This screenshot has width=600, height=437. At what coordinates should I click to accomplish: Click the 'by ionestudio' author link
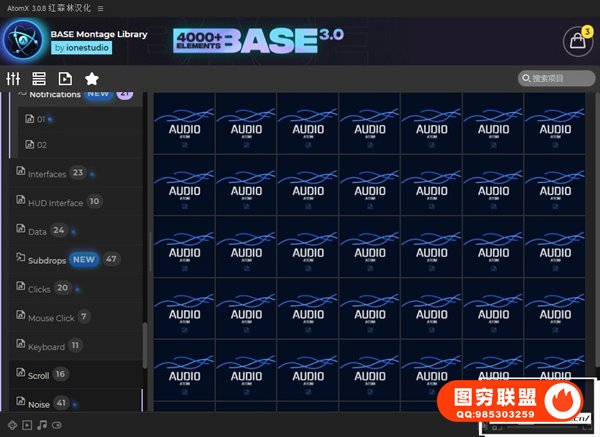82,48
